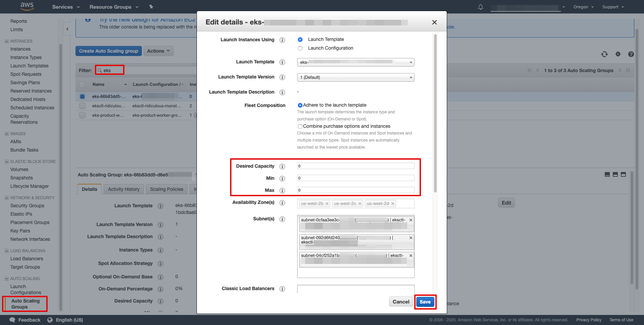The image size is (644, 325).
Task: Select the Launch Configuration radio button
Action: point(300,48)
